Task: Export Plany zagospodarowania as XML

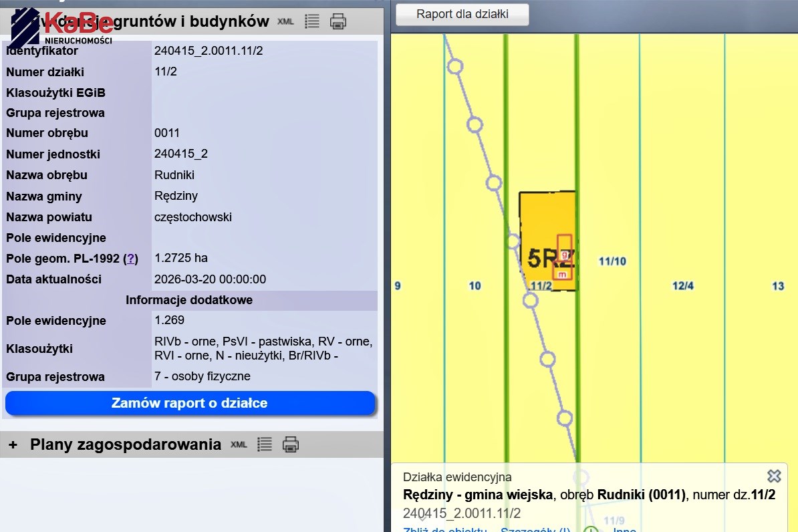Action: tap(239, 444)
